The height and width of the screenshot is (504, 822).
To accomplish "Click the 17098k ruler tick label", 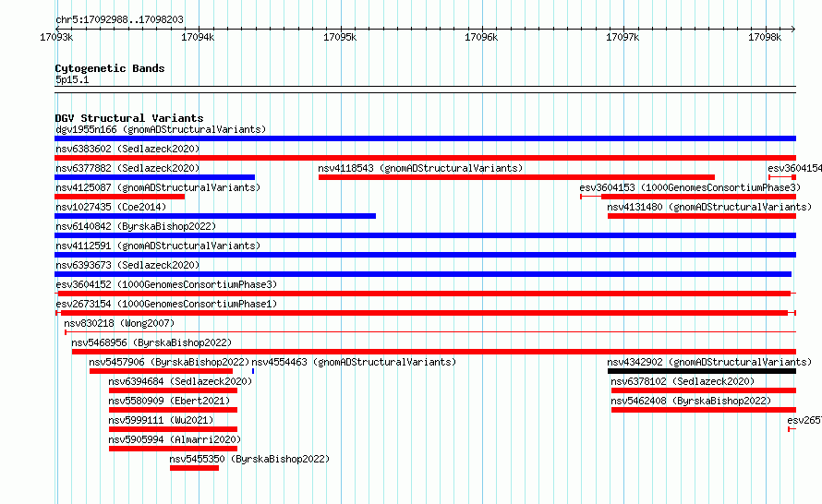I will coord(765,37).
